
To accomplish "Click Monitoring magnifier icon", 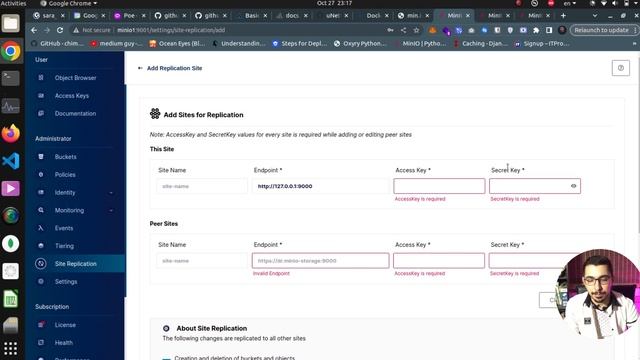I will [x=41, y=210].
